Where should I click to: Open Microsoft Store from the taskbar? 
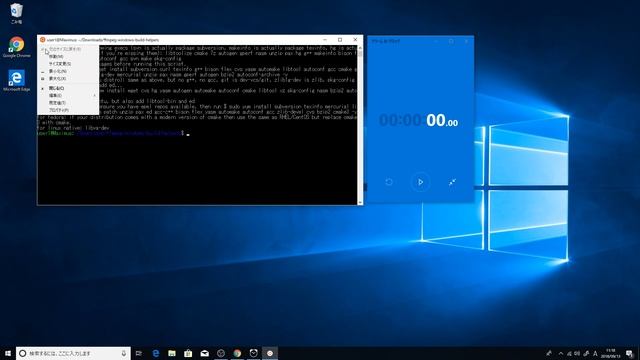(x=188, y=353)
